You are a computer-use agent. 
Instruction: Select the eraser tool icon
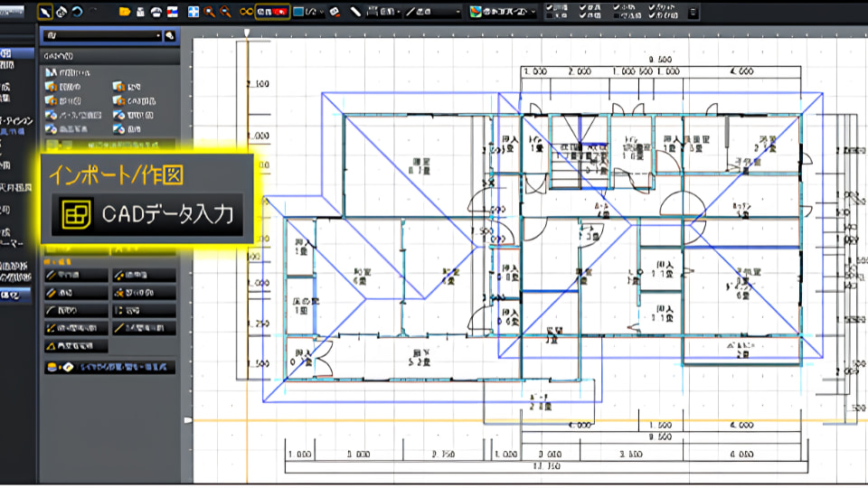click(x=335, y=12)
